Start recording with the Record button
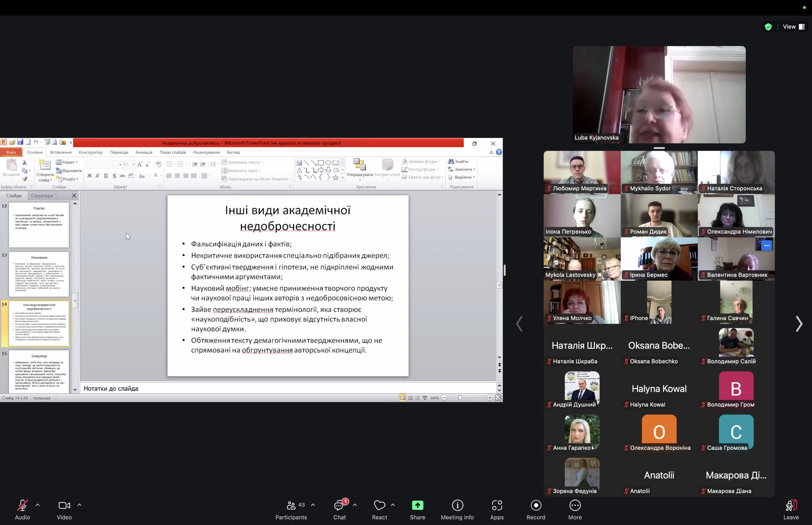 pos(535,506)
